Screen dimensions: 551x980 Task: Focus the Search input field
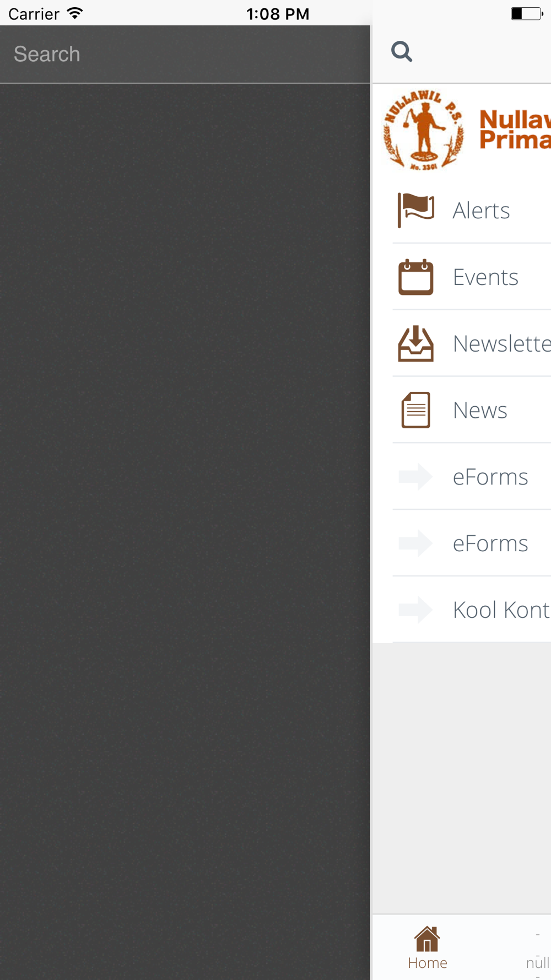[185, 54]
